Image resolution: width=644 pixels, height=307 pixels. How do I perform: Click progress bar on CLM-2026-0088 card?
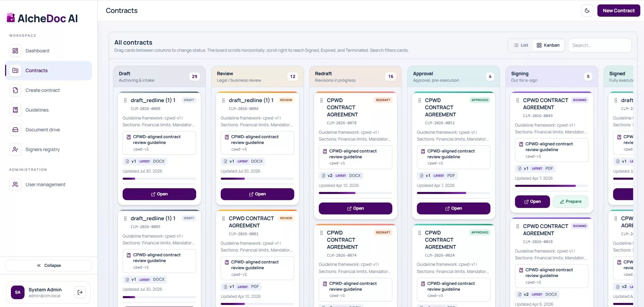click(x=159, y=179)
